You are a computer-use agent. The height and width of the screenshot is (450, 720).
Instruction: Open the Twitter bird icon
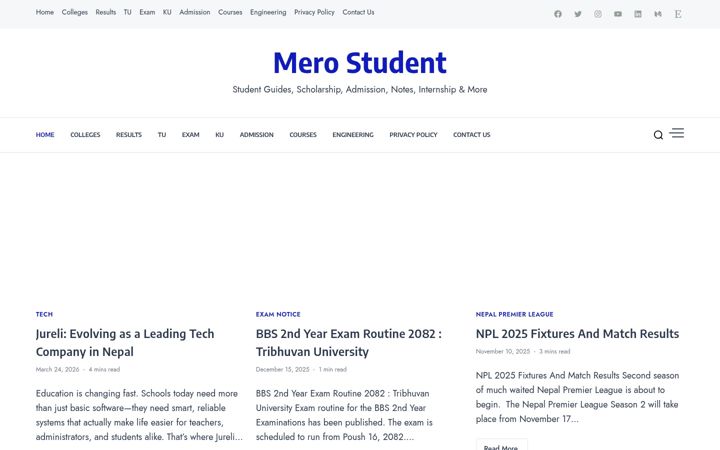tap(578, 14)
